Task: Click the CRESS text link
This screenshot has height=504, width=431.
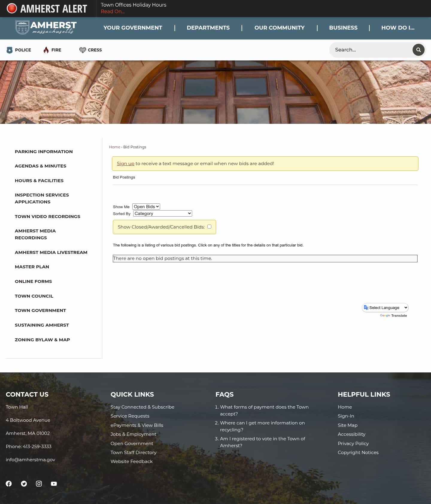Action: pyautogui.click(x=95, y=50)
